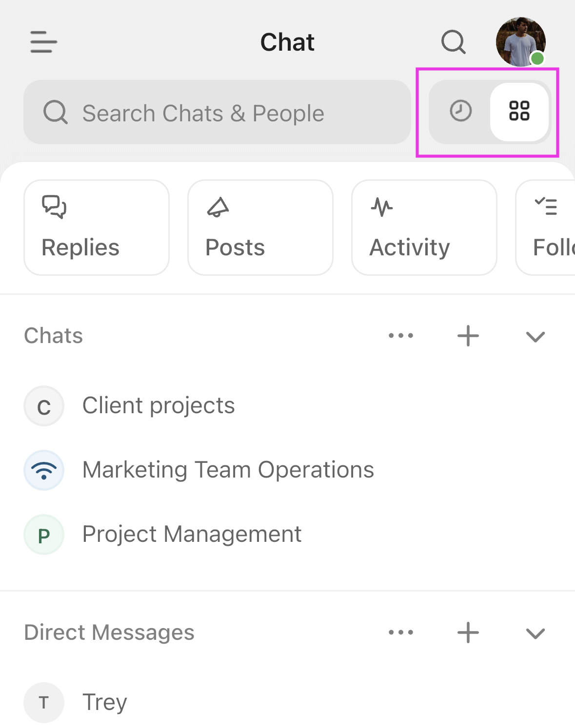Open the Activity tab

point(424,228)
